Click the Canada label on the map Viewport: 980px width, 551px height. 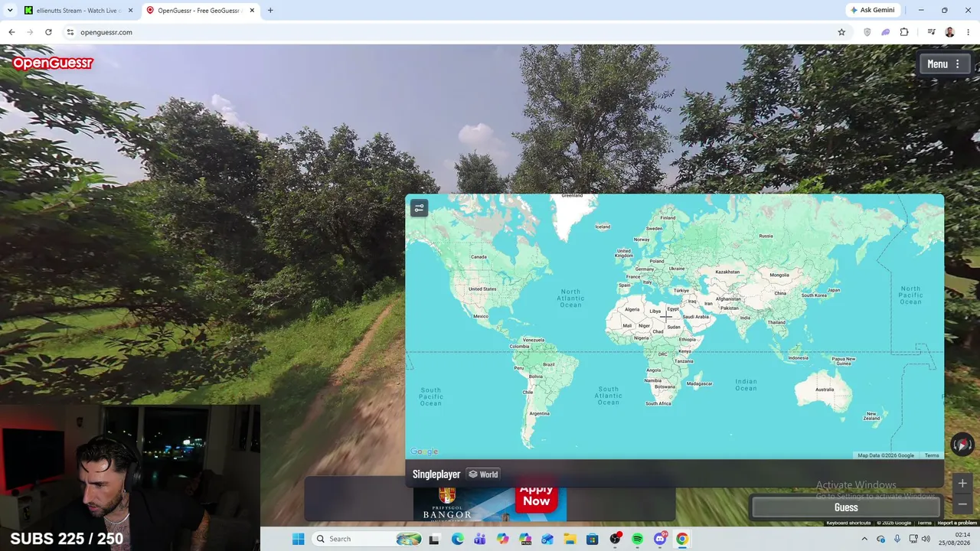(x=479, y=256)
